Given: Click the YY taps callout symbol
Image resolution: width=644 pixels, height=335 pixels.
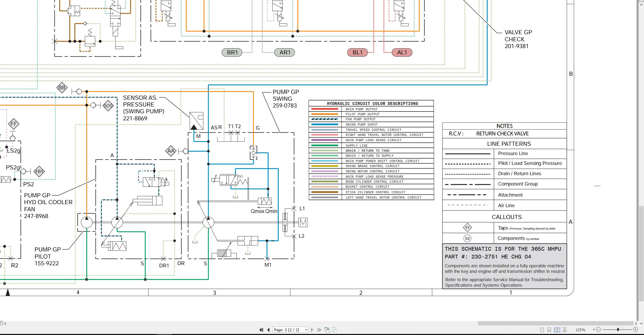Looking at the screenshot, I should click(467, 228).
